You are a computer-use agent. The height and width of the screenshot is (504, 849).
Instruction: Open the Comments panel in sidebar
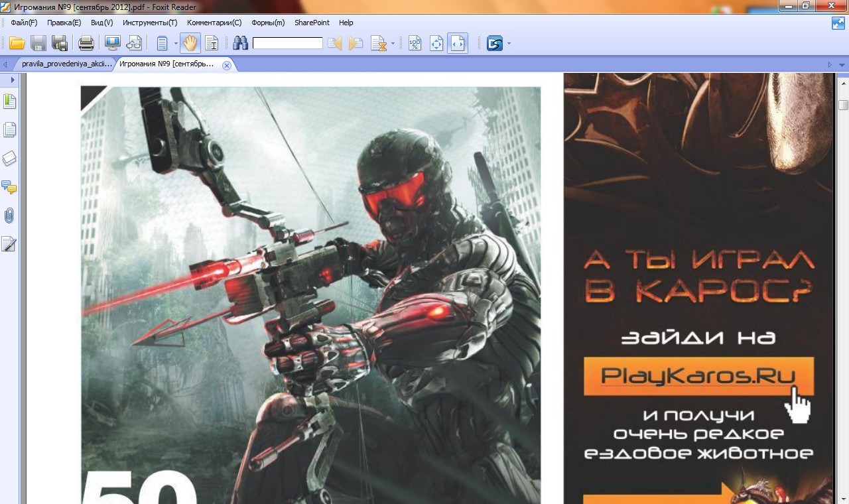pos(9,187)
